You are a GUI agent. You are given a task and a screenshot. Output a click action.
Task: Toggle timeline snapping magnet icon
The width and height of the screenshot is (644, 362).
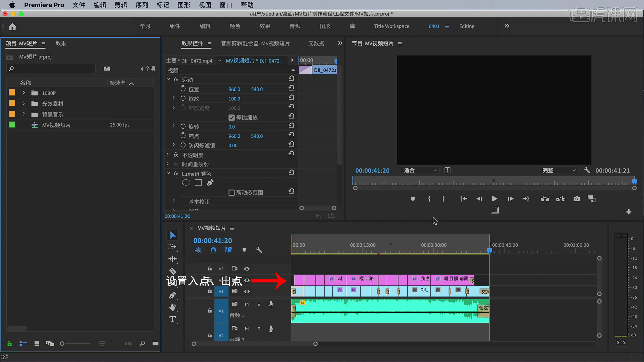point(213,250)
